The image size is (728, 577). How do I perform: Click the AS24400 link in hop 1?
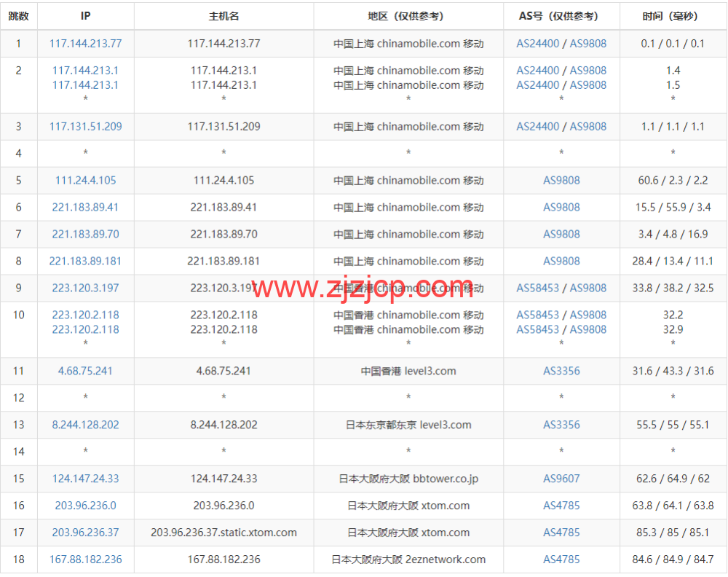click(537, 43)
